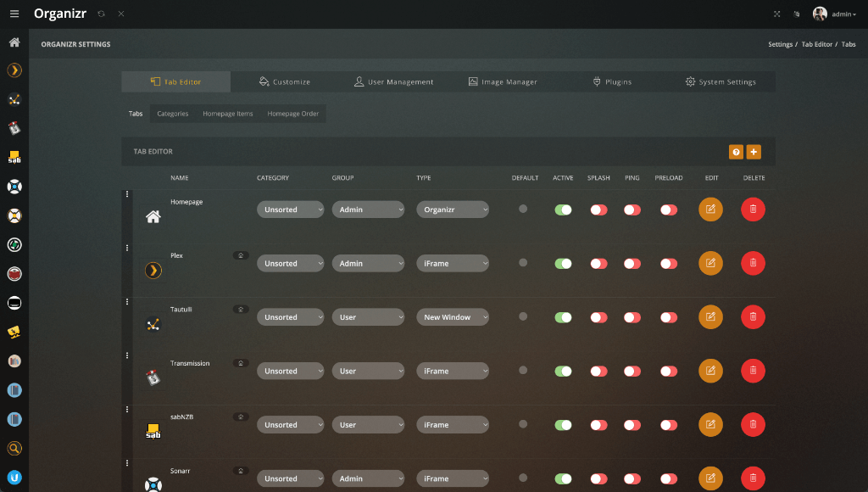Change the Group dropdown for sabNZB
Image resolution: width=868 pixels, height=492 pixels.
pos(368,424)
